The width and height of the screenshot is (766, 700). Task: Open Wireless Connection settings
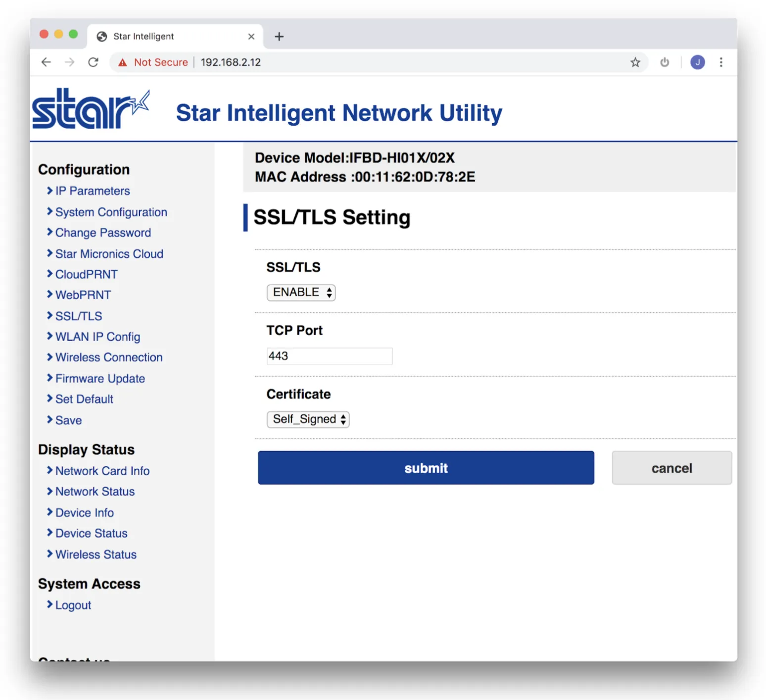109,357
